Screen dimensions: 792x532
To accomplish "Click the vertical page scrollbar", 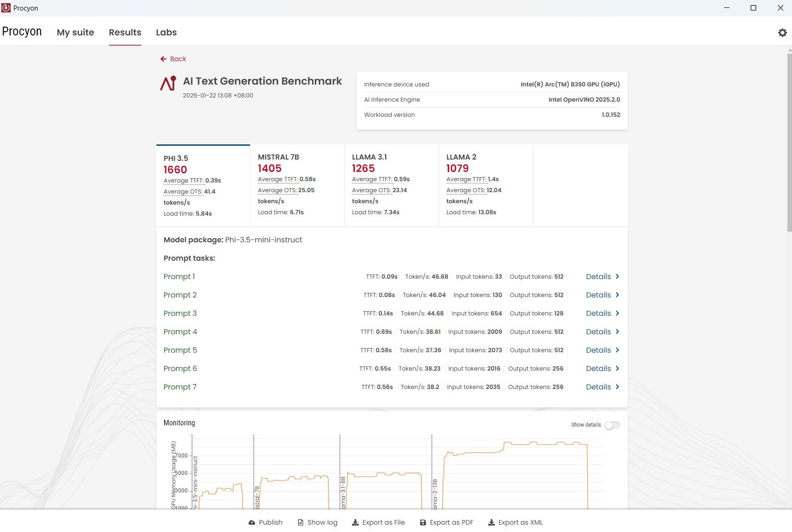I will [789, 143].
